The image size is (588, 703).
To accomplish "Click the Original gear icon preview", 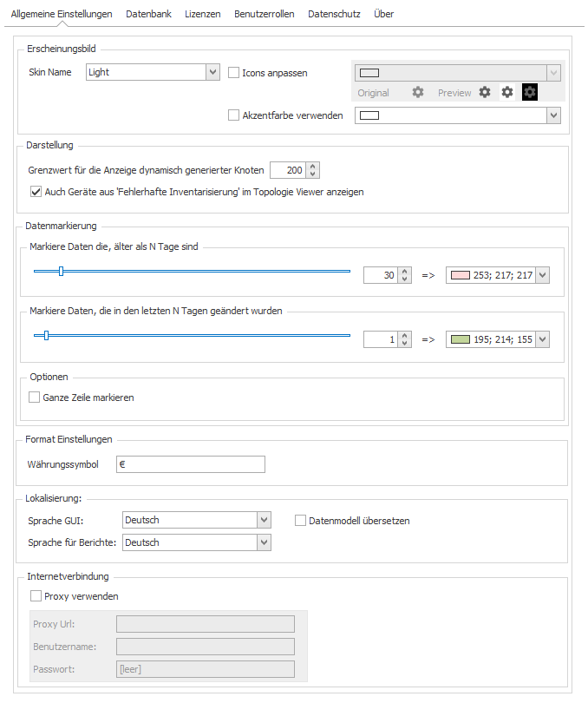I will (x=418, y=92).
